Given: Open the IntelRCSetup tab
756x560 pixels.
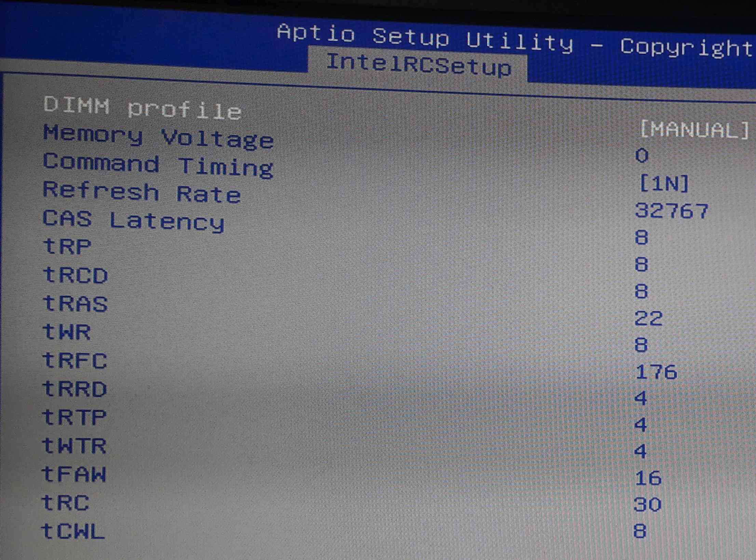Looking at the screenshot, I should (x=418, y=65).
